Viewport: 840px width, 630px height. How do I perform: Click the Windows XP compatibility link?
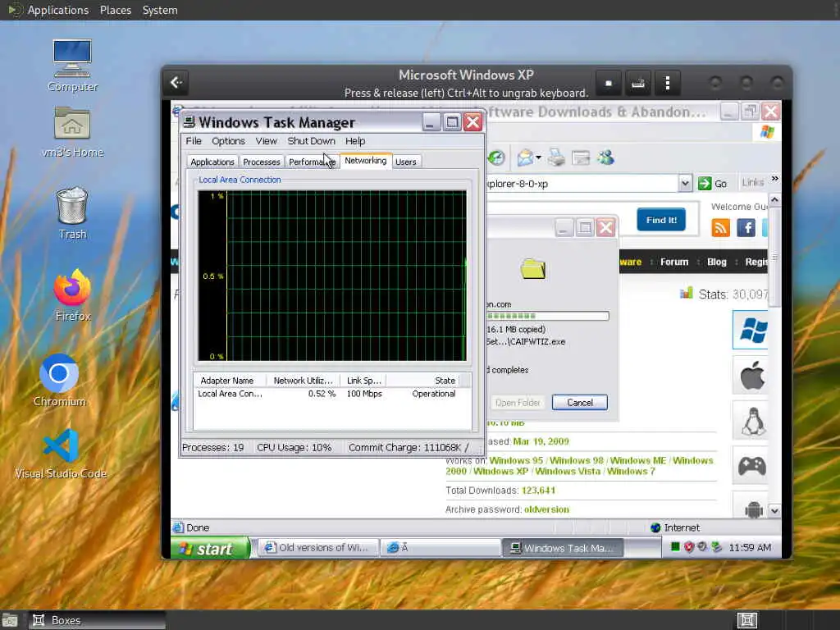[x=501, y=471]
